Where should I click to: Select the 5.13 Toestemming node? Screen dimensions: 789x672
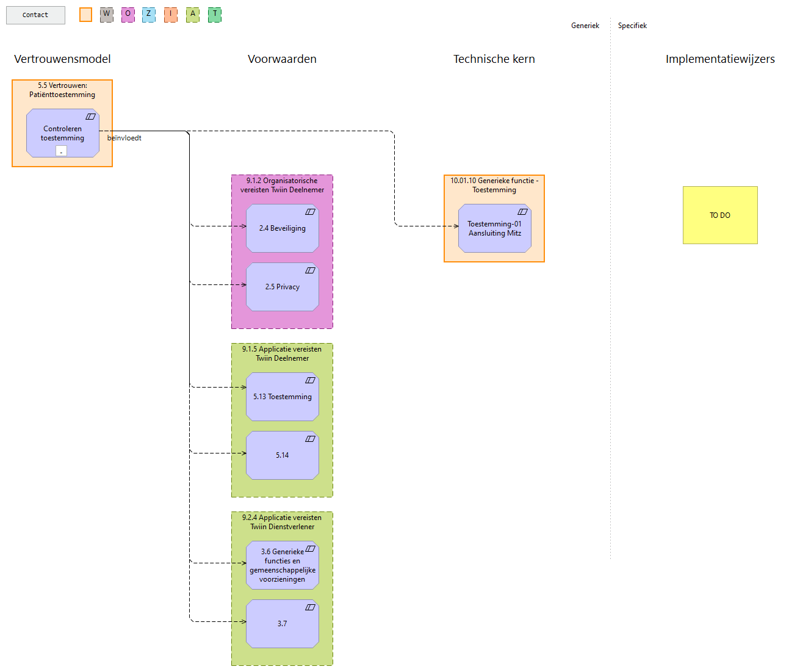point(283,397)
